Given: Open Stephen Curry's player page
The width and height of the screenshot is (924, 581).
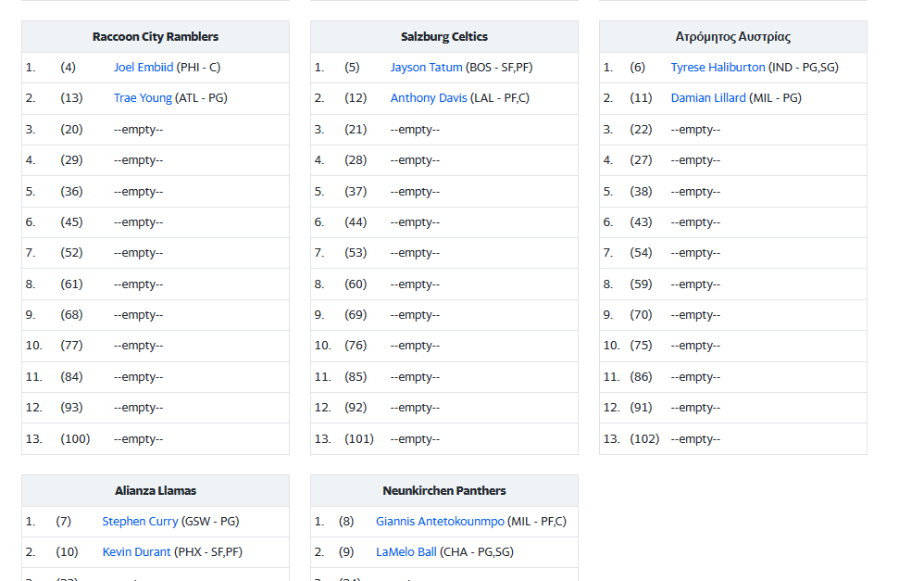Looking at the screenshot, I should click(x=140, y=522).
